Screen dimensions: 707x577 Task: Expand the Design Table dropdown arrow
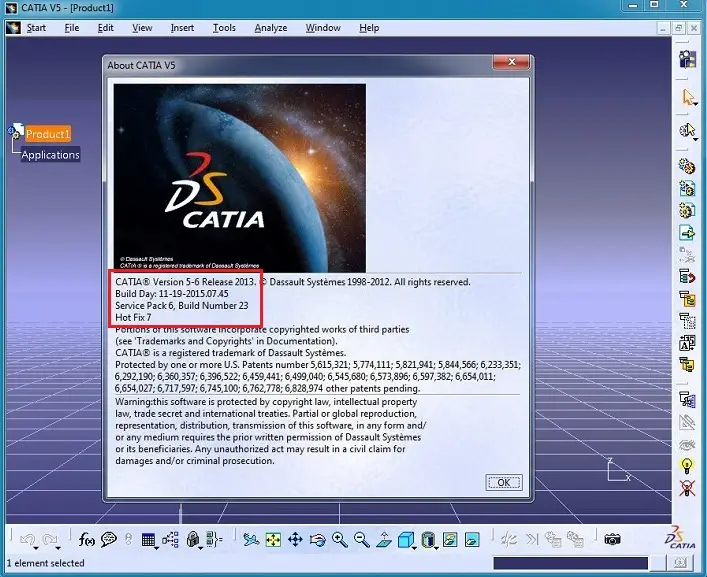coord(156,548)
